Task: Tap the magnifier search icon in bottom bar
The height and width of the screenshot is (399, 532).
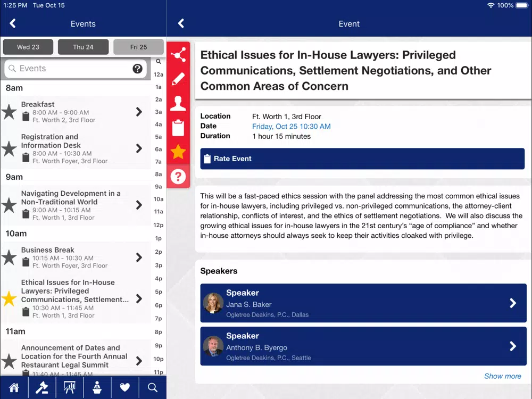Action: [x=152, y=387]
